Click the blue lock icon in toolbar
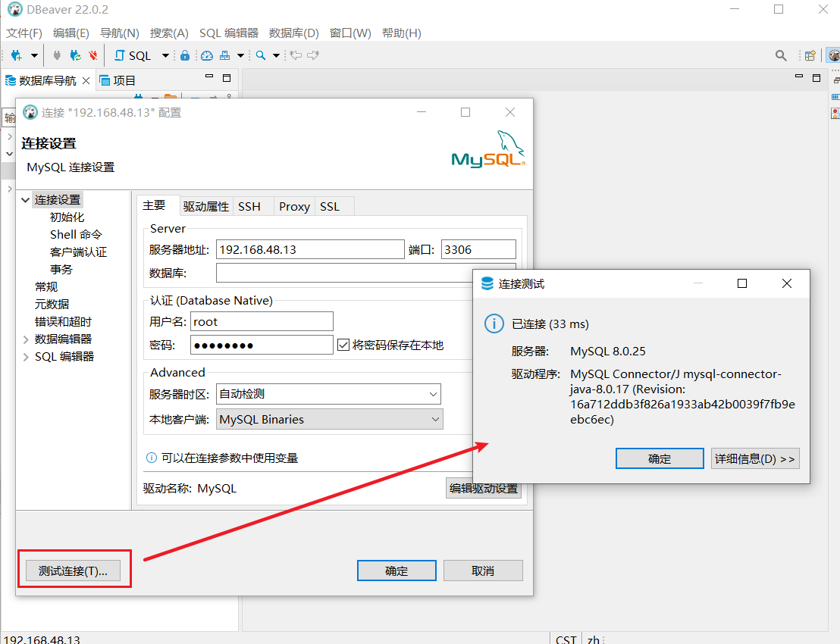This screenshot has height=644, width=840. pyautogui.click(x=185, y=55)
